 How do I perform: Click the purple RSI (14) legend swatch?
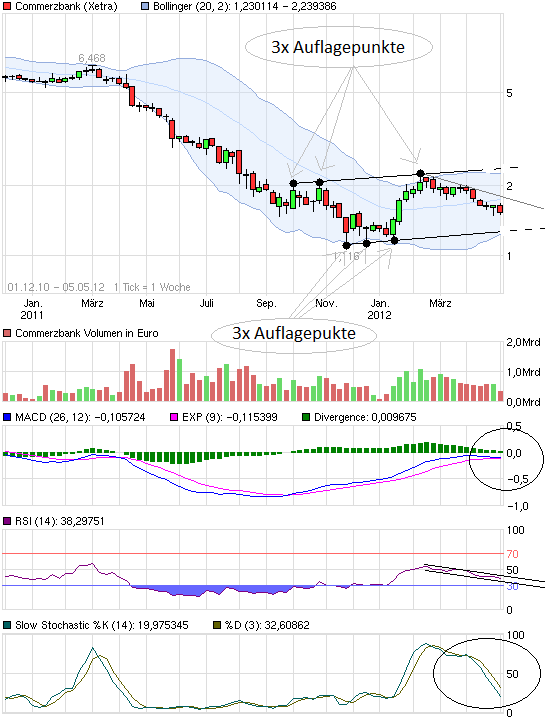(x=7, y=521)
